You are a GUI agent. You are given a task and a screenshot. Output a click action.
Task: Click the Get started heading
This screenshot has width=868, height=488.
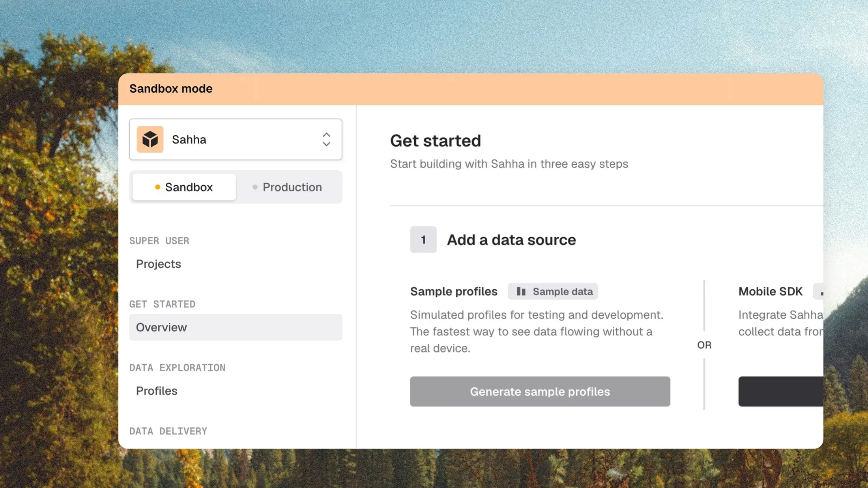click(436, 141)
